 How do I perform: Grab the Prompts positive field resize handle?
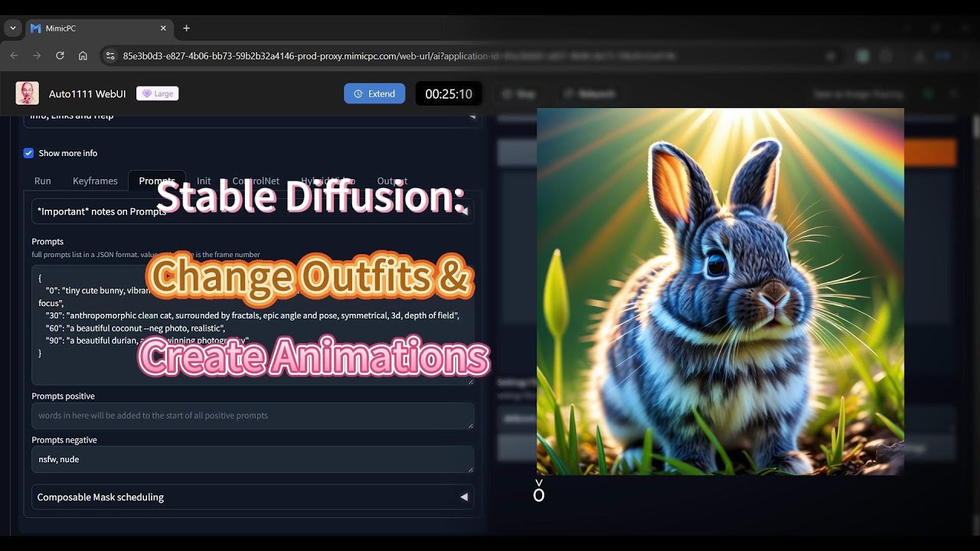coord(470,425)
